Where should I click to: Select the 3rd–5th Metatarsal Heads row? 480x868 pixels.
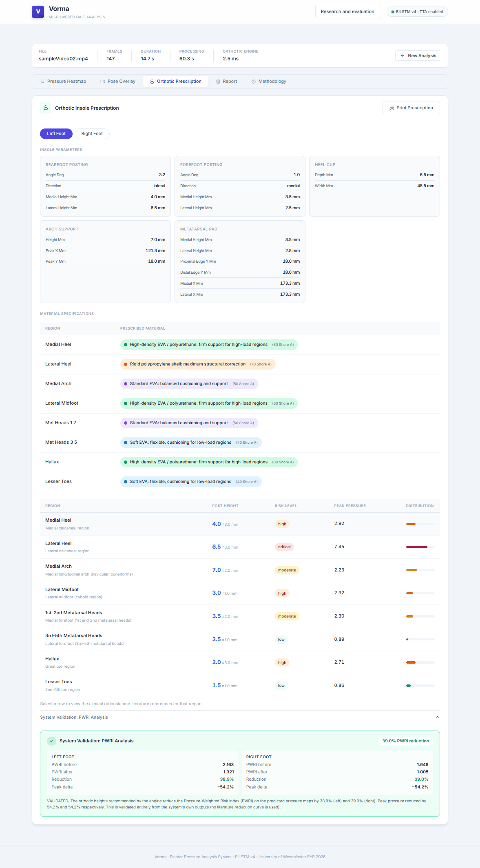pos(240,640)
